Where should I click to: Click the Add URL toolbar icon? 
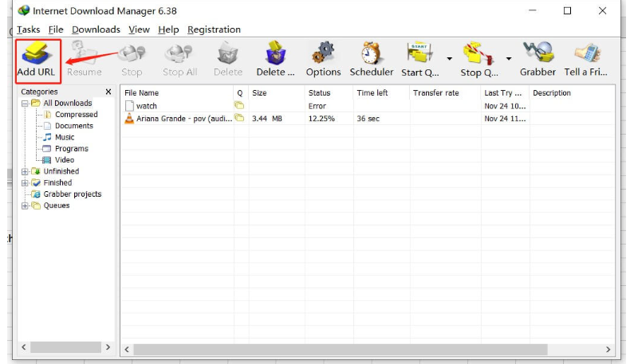tap(36, 53)
